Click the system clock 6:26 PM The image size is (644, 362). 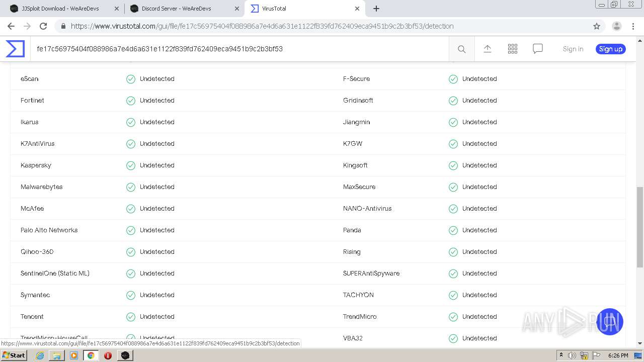pos(618,355)
